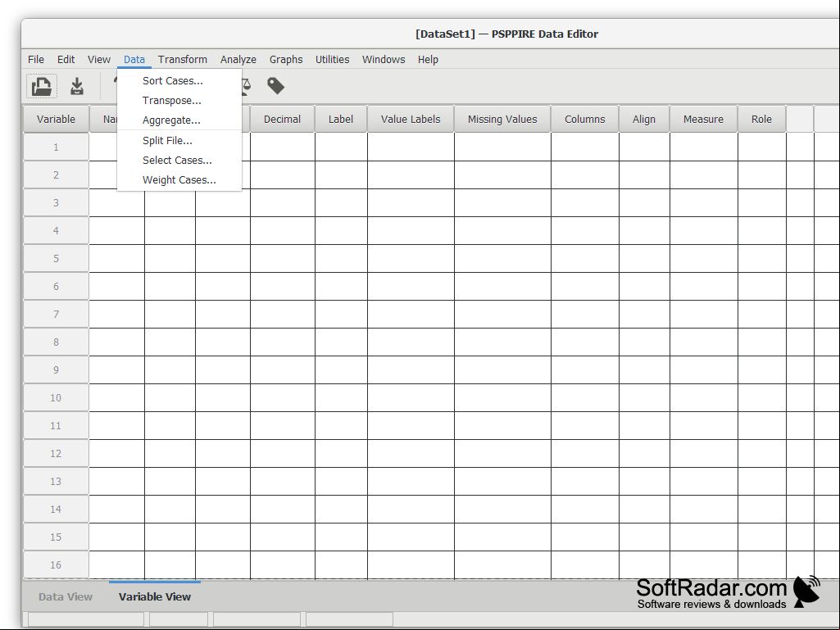The height and width of the screenshot is (630, 840).
Task: Click the Value Labels column header
Action: pyautogui.click(x=411, y=119)
